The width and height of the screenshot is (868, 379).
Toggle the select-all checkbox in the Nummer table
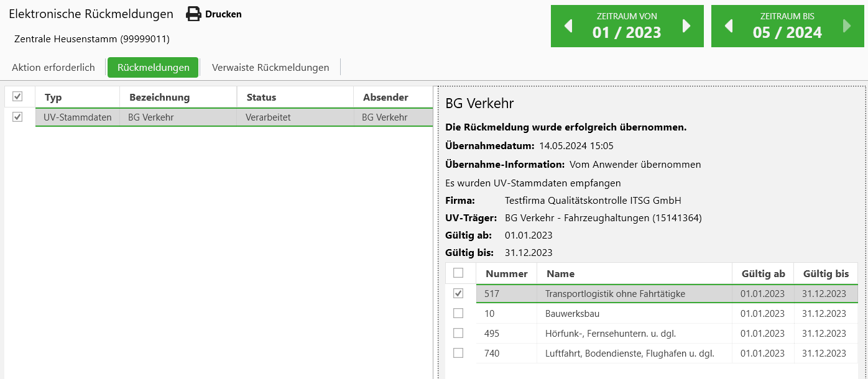click(459, 273)
